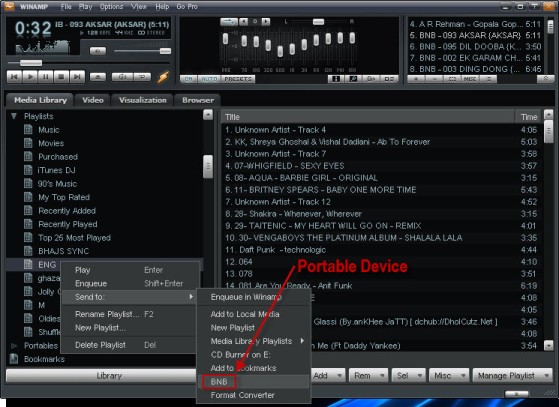This screenshot has width=559, height=407.
Task: Click Delete Playlist in context menu
Action: click(129, 345)
